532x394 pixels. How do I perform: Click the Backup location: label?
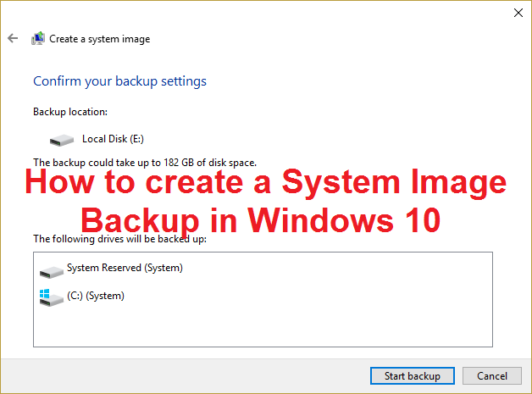coord(70,112)
